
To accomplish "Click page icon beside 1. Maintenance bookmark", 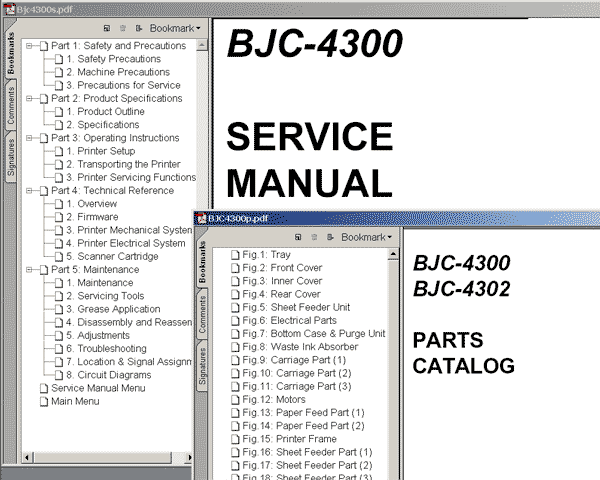I will (x=59, y=283).
